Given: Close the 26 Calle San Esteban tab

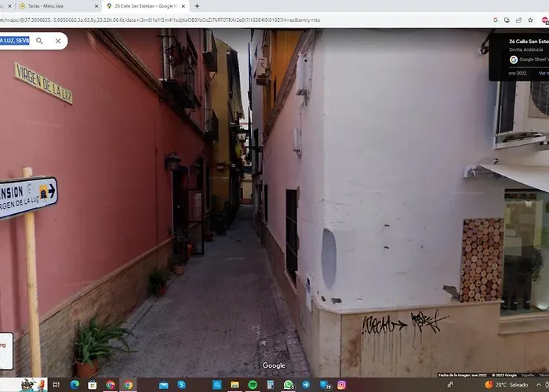Looking at the screenshot, I should pyautogui.click(x=183, y=6).
